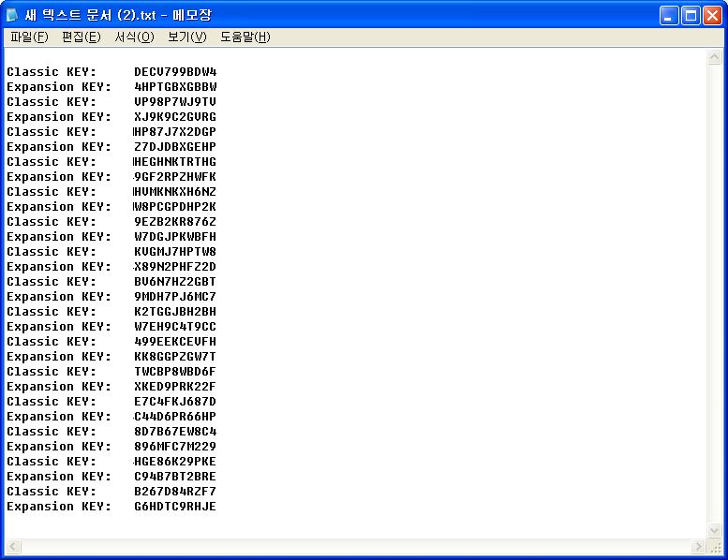Minimize the Notepad window
Viewport: 728px width, 560px height.
[x=669, y=16]
